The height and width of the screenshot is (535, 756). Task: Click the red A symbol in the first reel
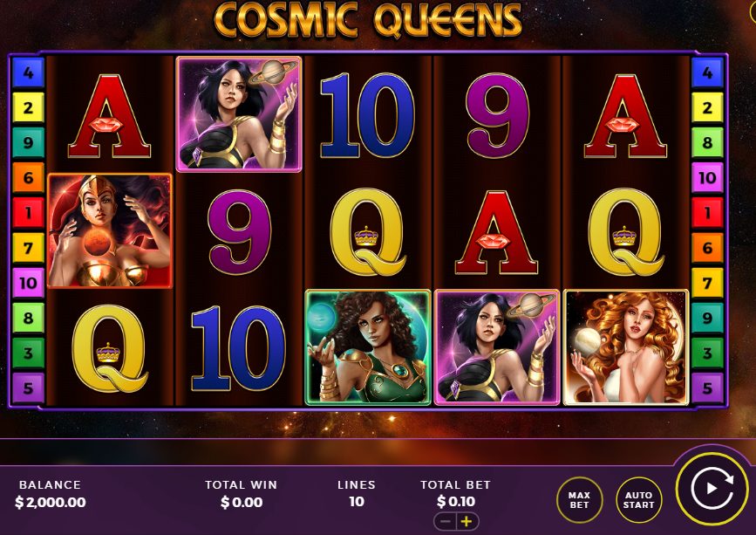point(110,116)
